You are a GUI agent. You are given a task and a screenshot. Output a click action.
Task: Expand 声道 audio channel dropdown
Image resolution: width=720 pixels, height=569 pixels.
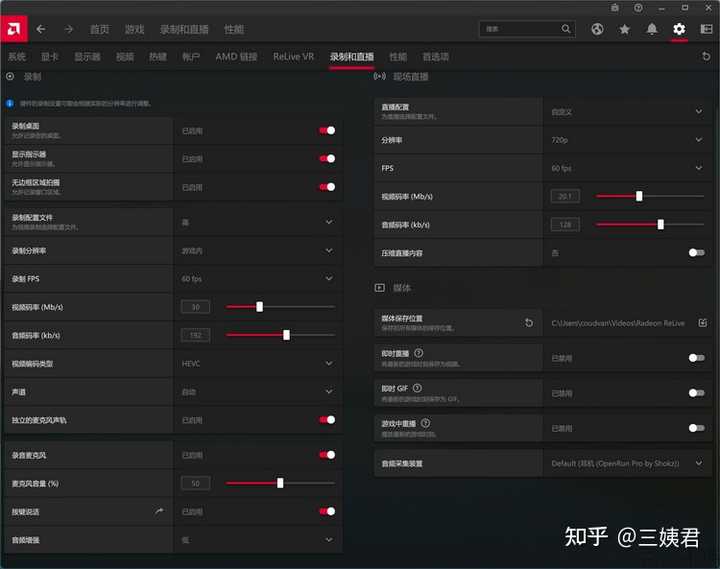[x=258, y=392]
